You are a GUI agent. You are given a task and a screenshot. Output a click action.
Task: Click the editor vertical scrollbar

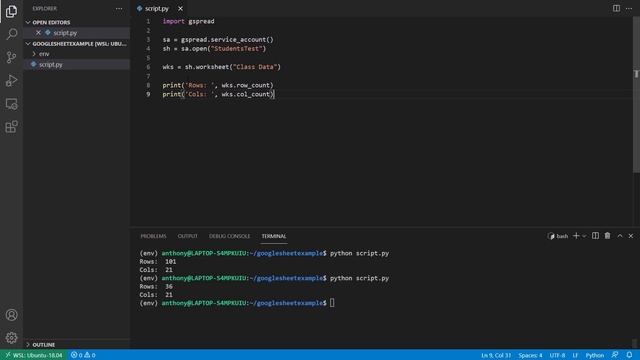(x=636, y=95)
